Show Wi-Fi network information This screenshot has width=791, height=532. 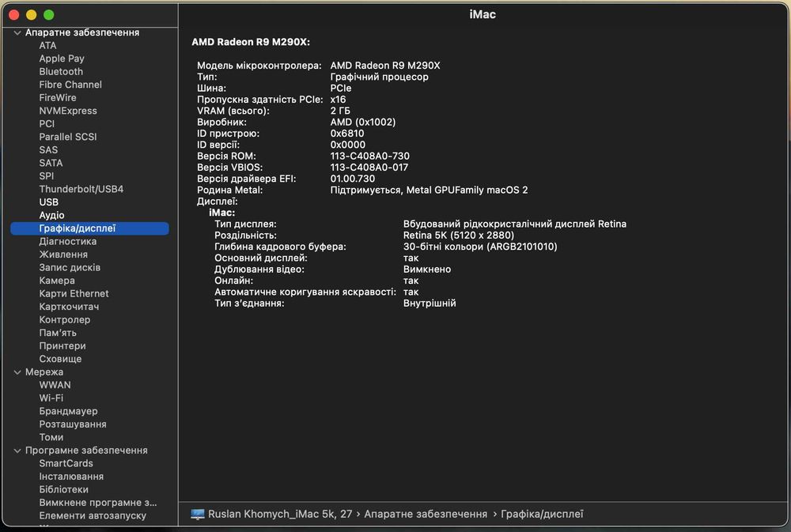(51, 398)
